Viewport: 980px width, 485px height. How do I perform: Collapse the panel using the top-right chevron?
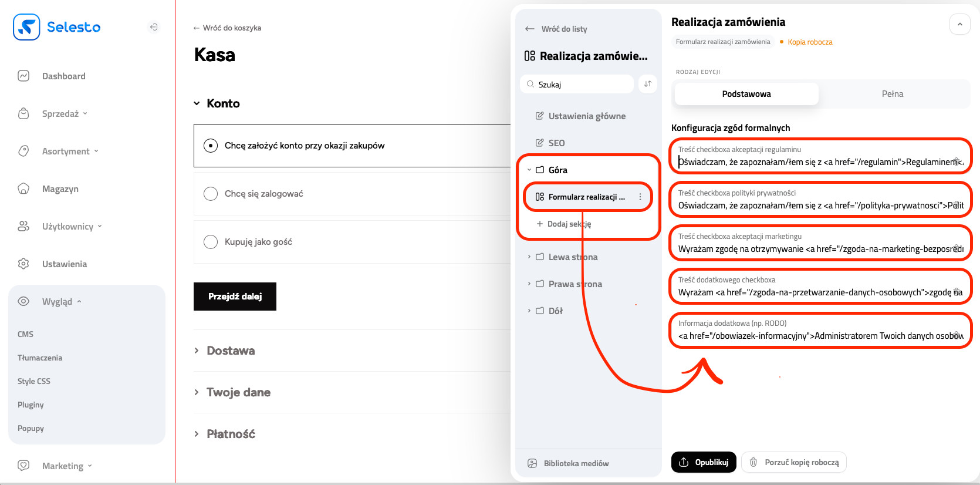tap(959, 25)
